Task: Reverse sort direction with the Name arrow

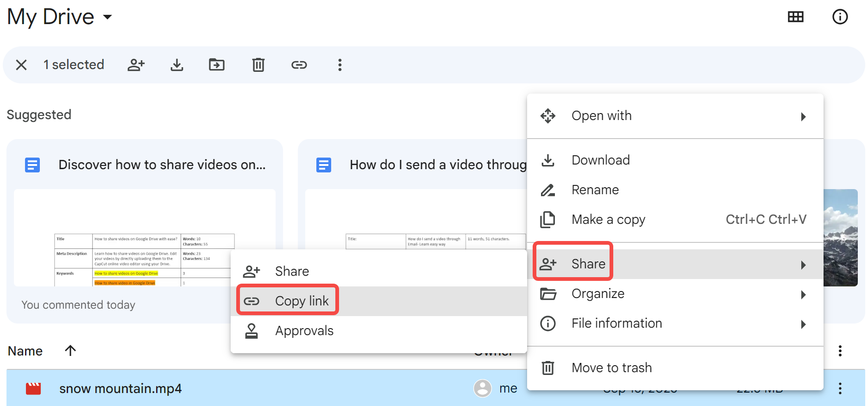Action: pos(70,351)
